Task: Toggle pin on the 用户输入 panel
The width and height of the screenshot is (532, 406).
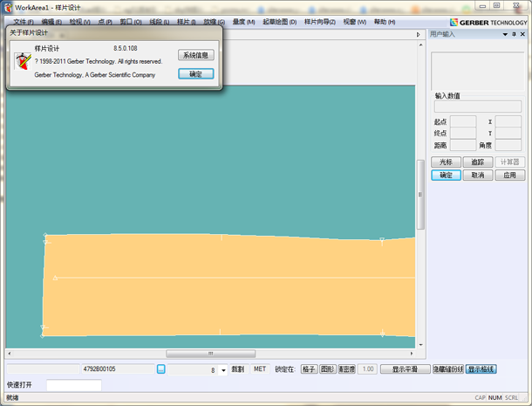Action: point(514,34)
